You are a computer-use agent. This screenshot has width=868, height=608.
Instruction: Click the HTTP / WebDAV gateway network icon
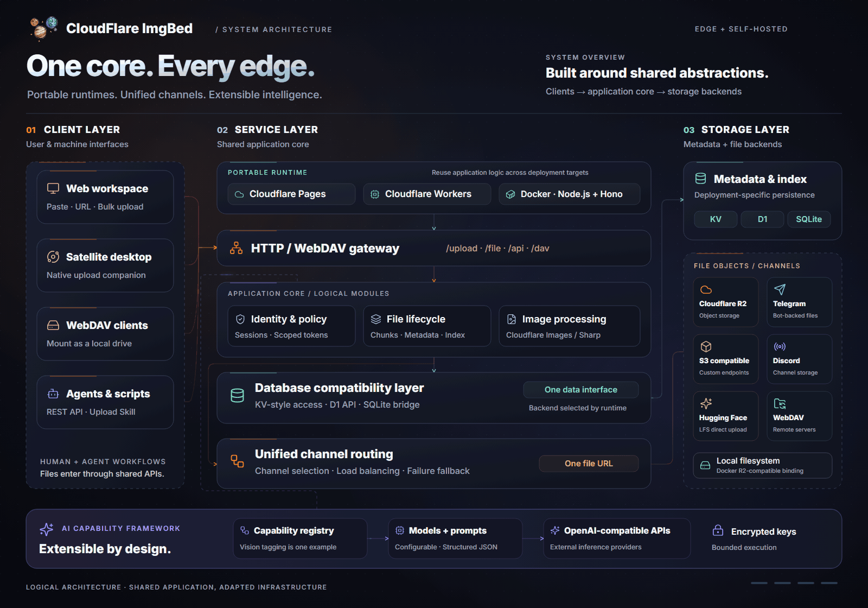(236, 248)
